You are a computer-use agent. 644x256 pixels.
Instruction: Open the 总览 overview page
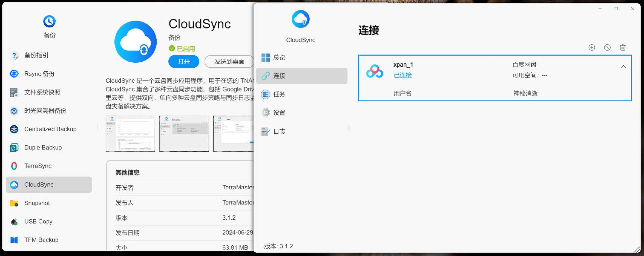pyautogui.click(x=302, y=57)
